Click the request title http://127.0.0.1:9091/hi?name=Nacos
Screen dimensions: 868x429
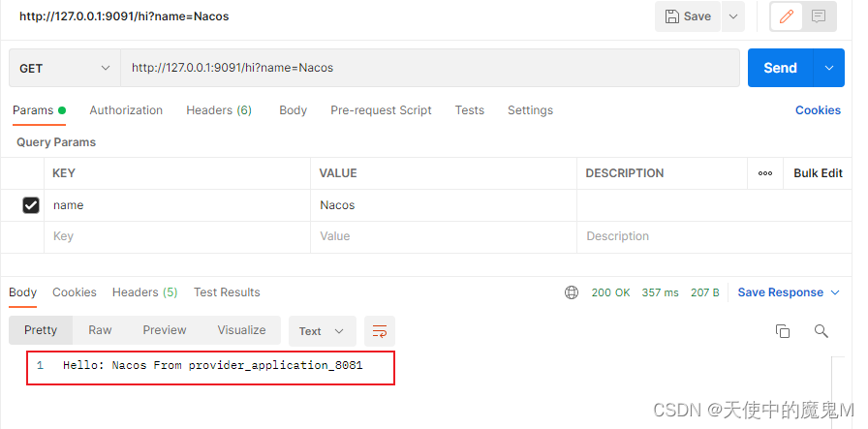point(124,16)
